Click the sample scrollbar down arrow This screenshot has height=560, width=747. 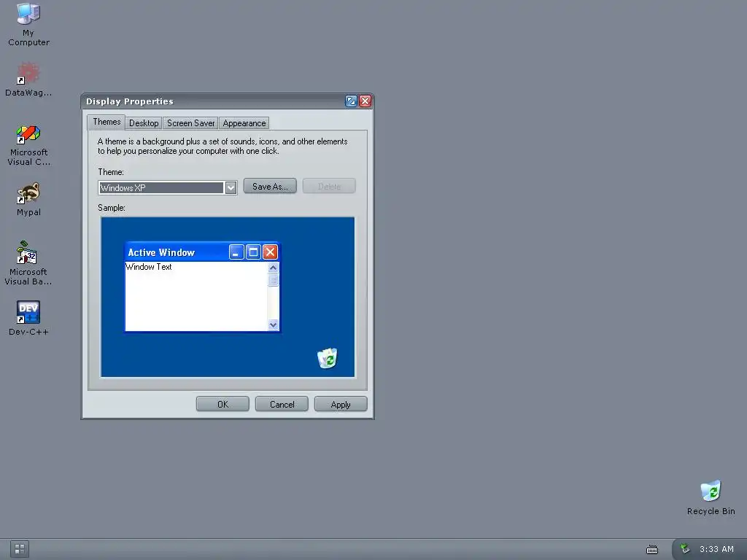pos(273,324)
